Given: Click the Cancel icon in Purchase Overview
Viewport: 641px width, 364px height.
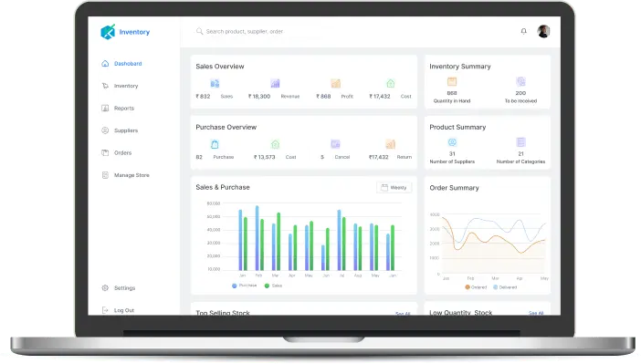Looking at the screenshot, I should coord(336,144).
